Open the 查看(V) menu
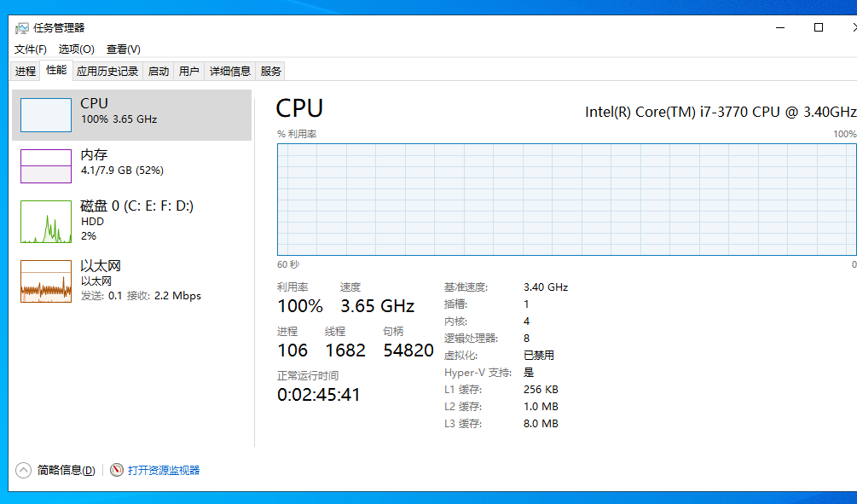Image resolution: width=857 pixels, height=504 pixels. coord(124,49)
